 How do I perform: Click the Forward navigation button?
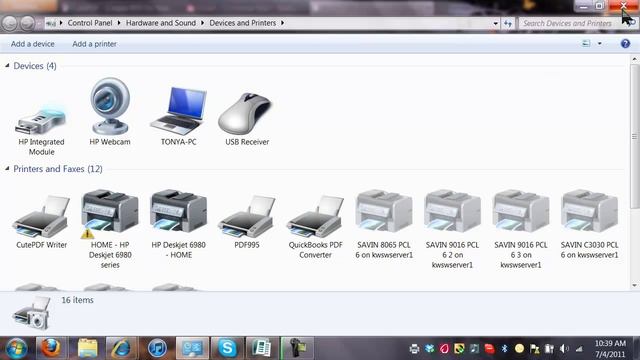(27, 23)
